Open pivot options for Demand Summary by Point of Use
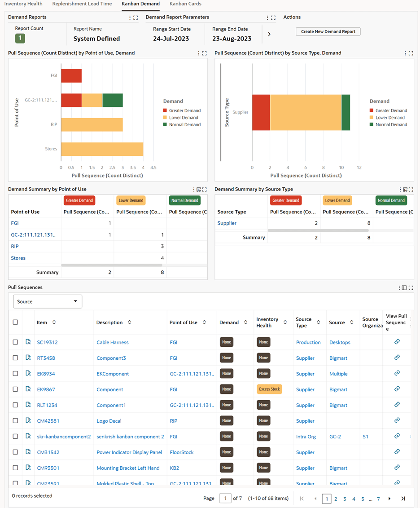 coord(199,190)
